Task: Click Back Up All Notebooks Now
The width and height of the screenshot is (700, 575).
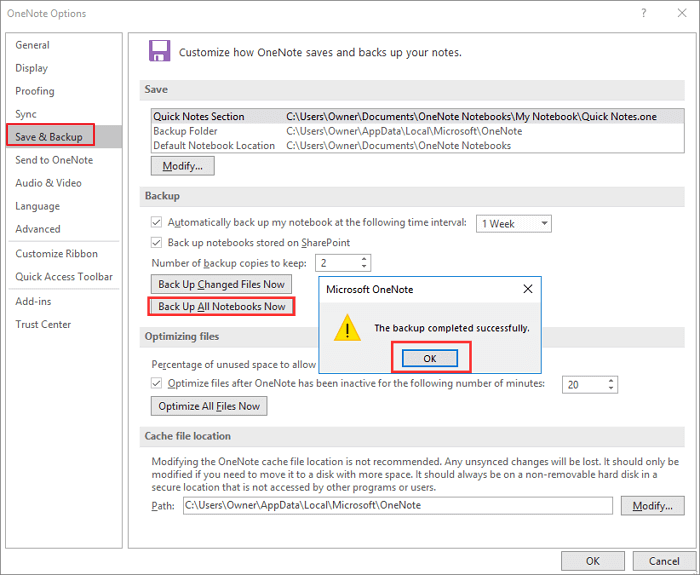Action: point(221,307)
